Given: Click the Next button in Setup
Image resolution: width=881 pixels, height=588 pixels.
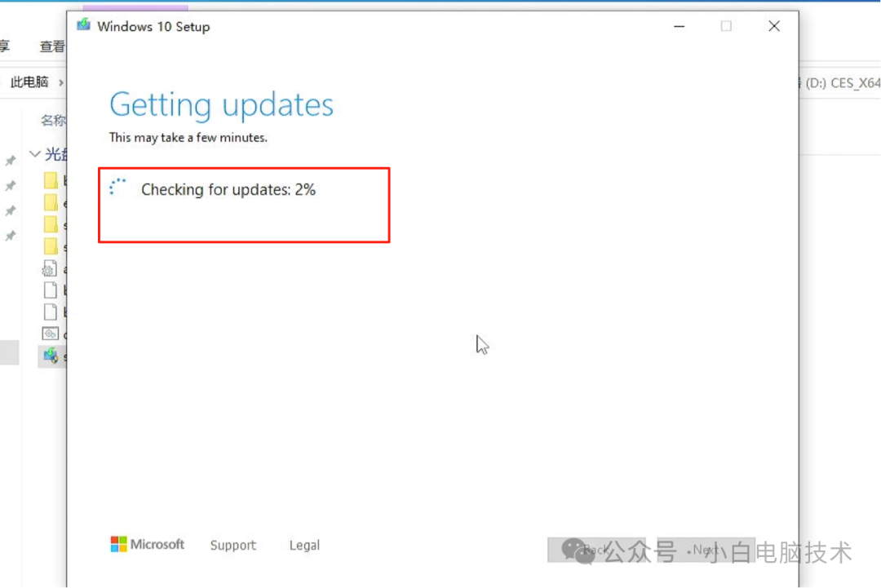Looking at the screenshot, I should [706, 550].
